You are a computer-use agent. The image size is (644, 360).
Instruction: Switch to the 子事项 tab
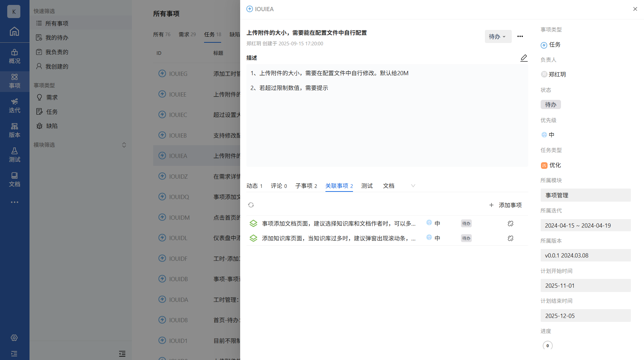(x=306, y=186)
